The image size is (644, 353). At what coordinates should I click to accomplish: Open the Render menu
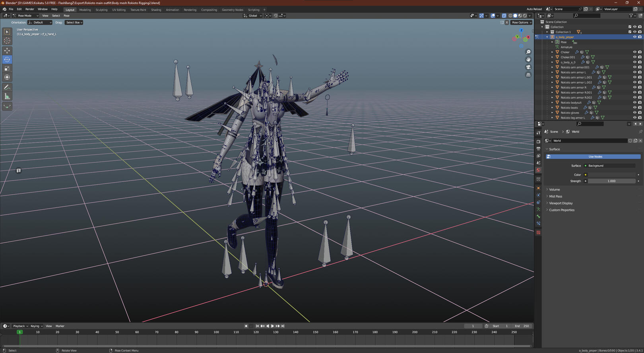(x=29, y=9)
